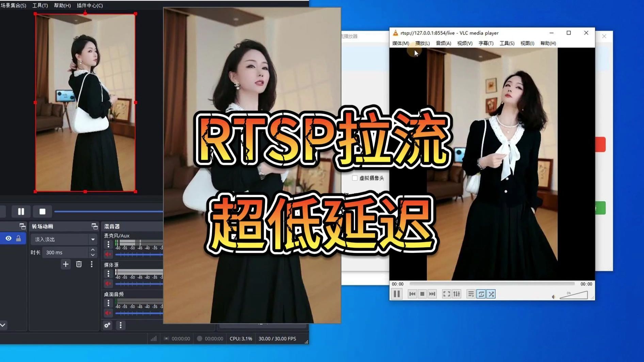Unmute 媒体源 speaker icon

click(x=108, y=283)
